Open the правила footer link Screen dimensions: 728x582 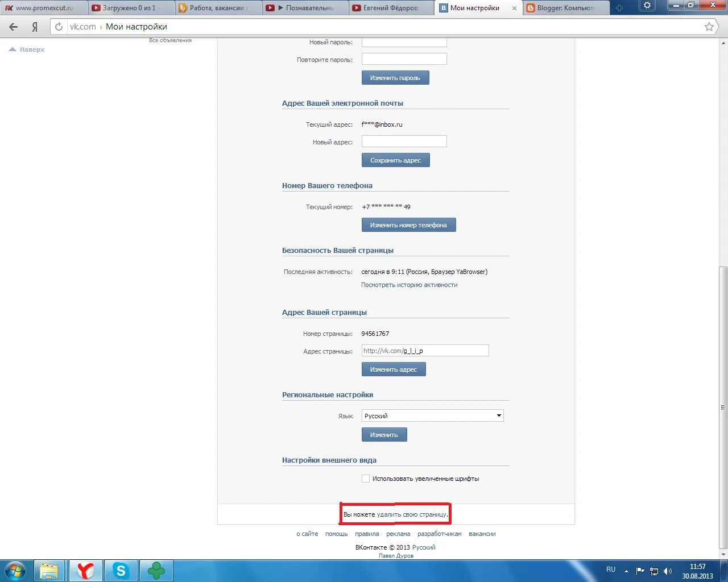click(367, 534)
